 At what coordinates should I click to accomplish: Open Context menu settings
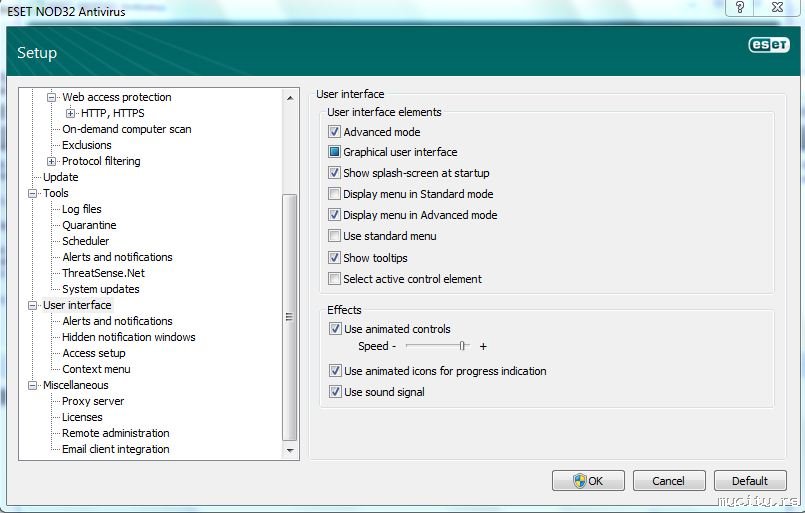[97, 369]
